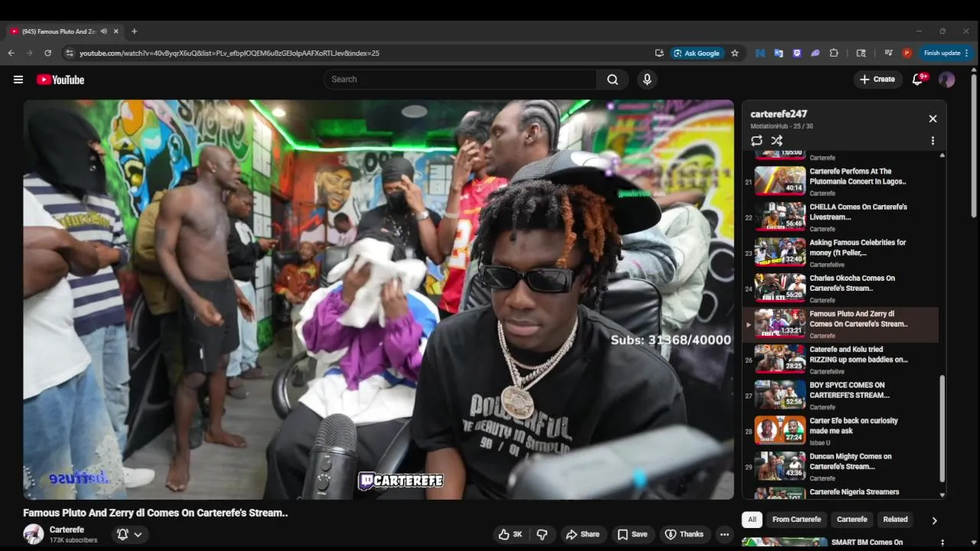Click the Thanks button

(684, 534)
